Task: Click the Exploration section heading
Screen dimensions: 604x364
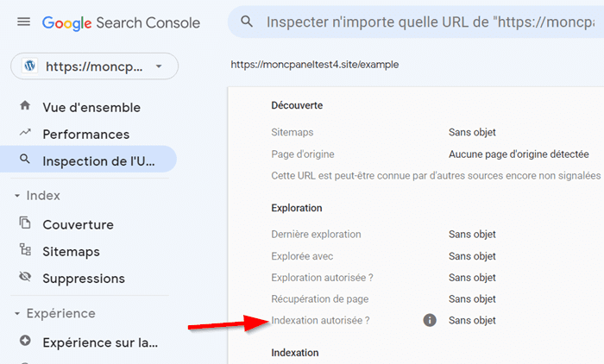Action: (x=297, y=208)
